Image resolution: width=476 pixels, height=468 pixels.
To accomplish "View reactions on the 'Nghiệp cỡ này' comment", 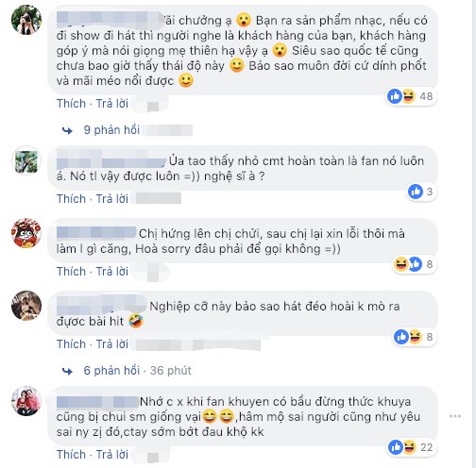I will click(x=415, y=337).
